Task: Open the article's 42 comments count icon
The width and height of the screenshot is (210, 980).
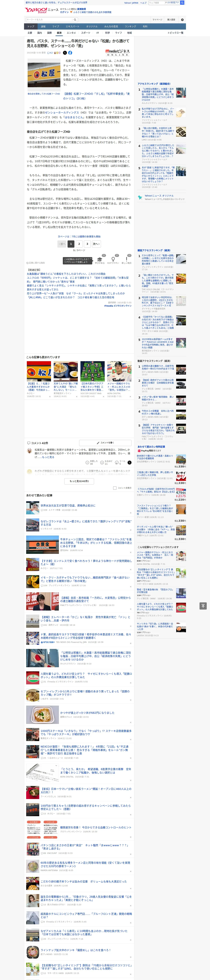Action: pyautogui.click(x=50, y=53)
